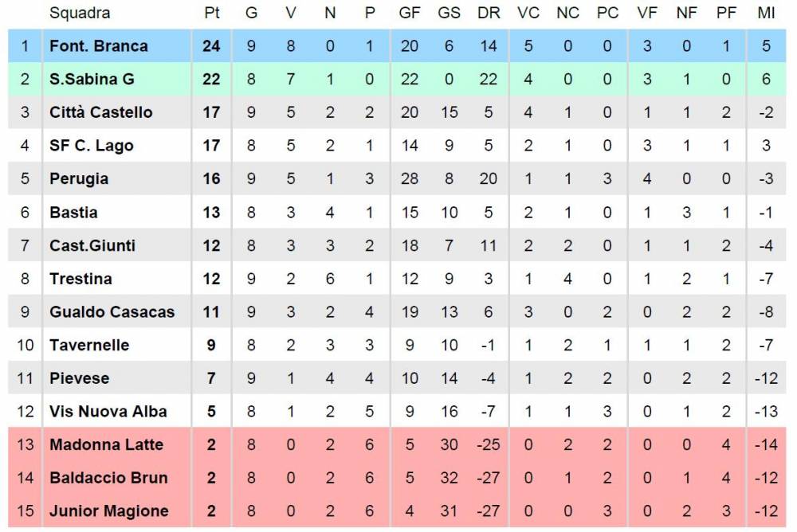Select the DR column header
This screenshot has height=532, width=797.
pos(489,14)
